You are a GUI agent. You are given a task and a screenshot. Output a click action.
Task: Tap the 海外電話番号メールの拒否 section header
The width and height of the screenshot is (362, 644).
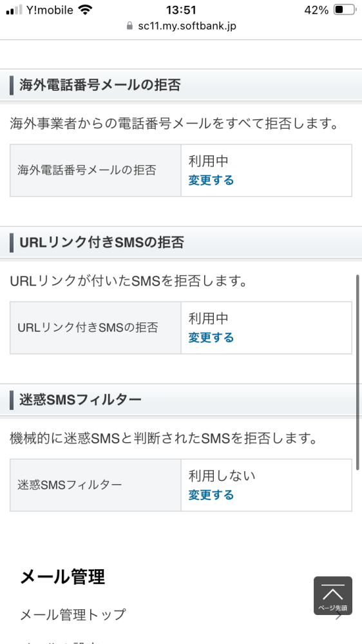181,86
